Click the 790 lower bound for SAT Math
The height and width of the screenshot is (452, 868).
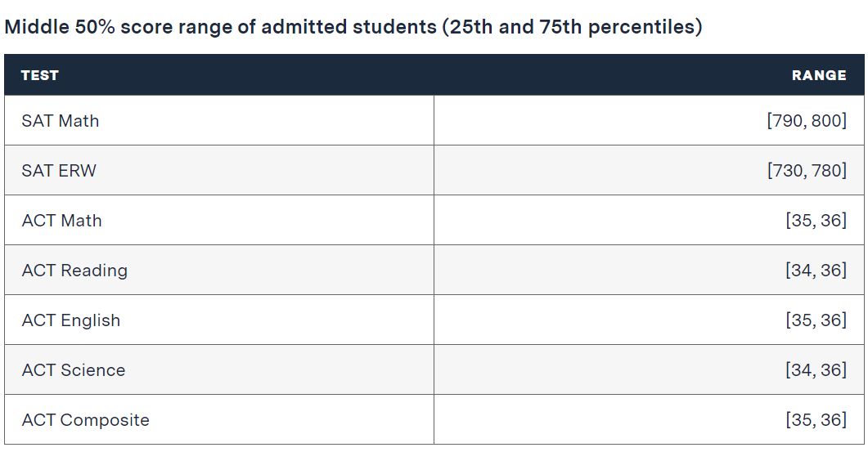tap(787, 121)
